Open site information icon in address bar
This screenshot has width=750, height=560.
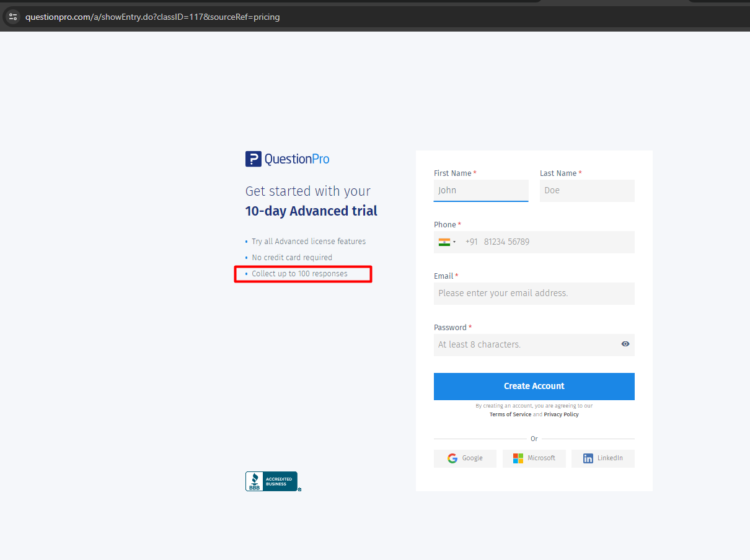(13, 17)
